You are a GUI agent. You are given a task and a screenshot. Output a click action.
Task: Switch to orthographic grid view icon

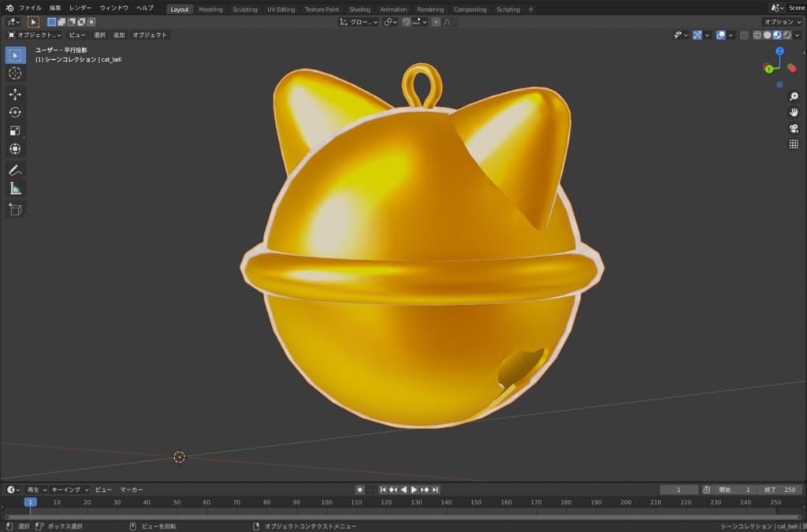pyautogui.click(x=794, y=144)
